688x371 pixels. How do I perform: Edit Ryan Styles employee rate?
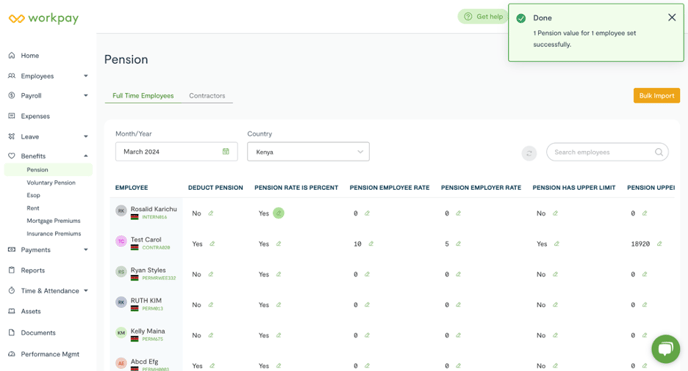pos(367,274)
